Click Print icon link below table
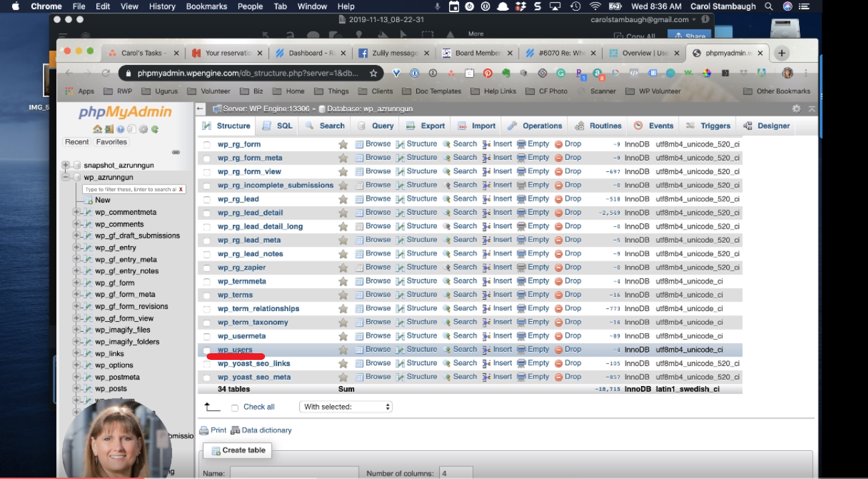Image resolution: width=868 pixels, height=479 pixels. click(213, 430)
